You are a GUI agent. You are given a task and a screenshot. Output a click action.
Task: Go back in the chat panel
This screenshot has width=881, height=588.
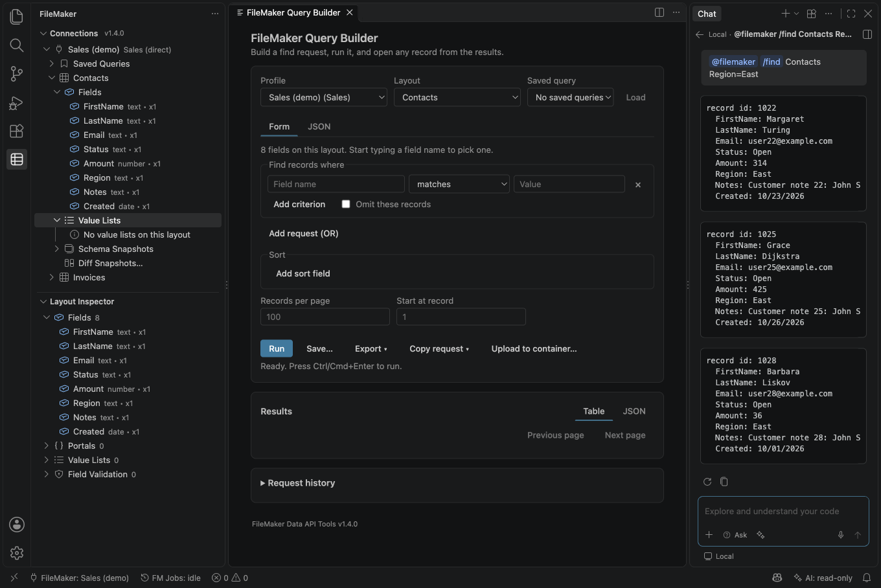point(700,34)
